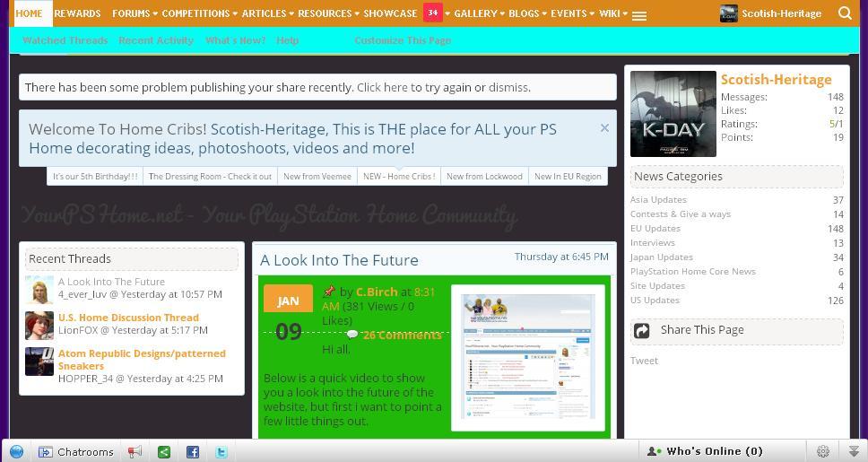Open the search magnifier icon in header
868x462 pixels.
tap(845, 13)
